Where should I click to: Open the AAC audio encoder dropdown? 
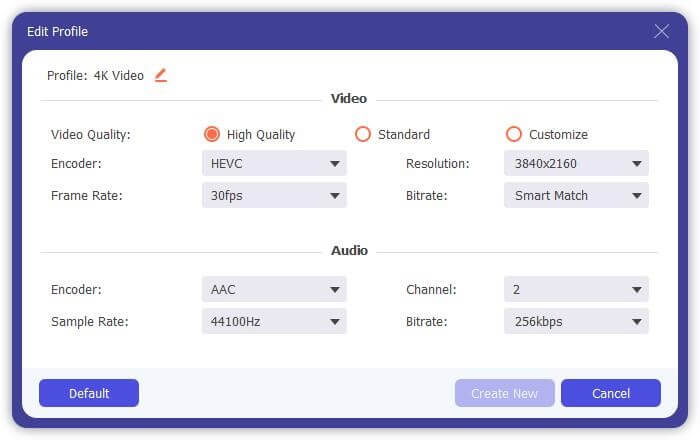pyautogui.click(x=274, y=289)
